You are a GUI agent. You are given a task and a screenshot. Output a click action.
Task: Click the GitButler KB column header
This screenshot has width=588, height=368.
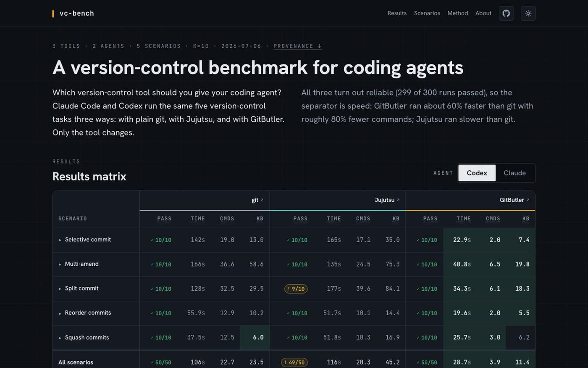click(526, 219)
